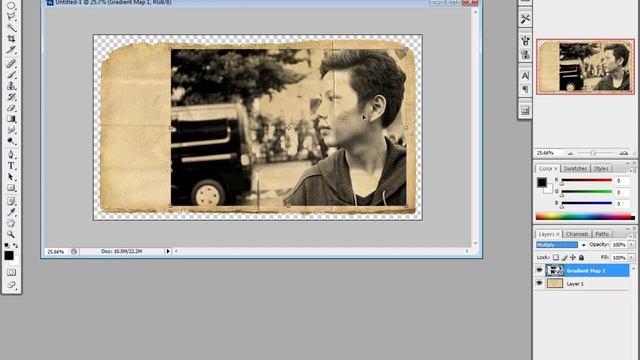This screenshot has height=360, width=640.
Task: Switch to the Styles tab
Action: (x=601, y=169)
